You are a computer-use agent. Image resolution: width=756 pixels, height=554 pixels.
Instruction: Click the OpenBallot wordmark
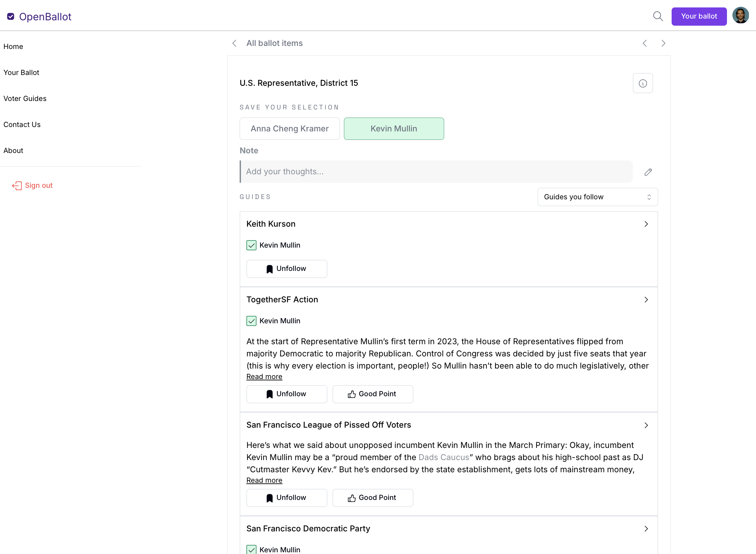click(x=45, y=17)
